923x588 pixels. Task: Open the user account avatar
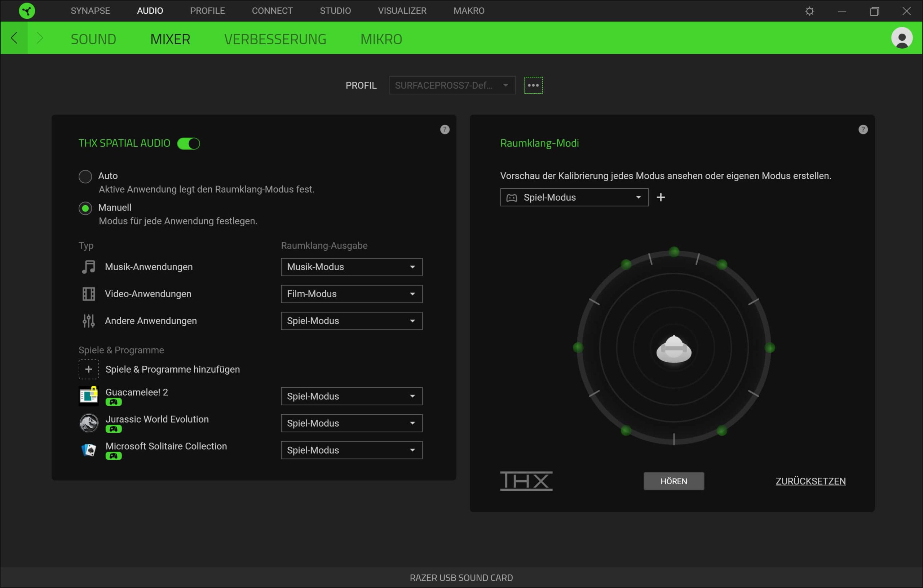(x=901, y=38)
